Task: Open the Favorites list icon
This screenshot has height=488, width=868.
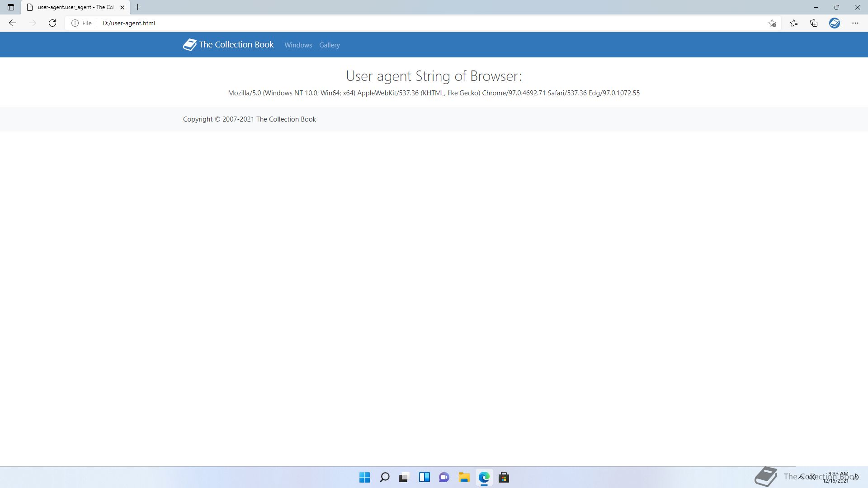Action: pyautogui.click(x=794, y=23)
